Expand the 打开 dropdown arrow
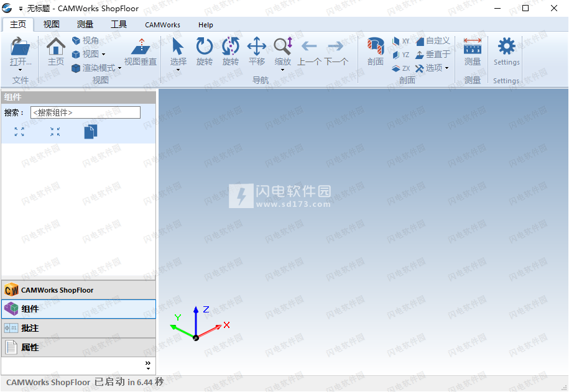This screenshot has width=569, height=392. [20, 70]
